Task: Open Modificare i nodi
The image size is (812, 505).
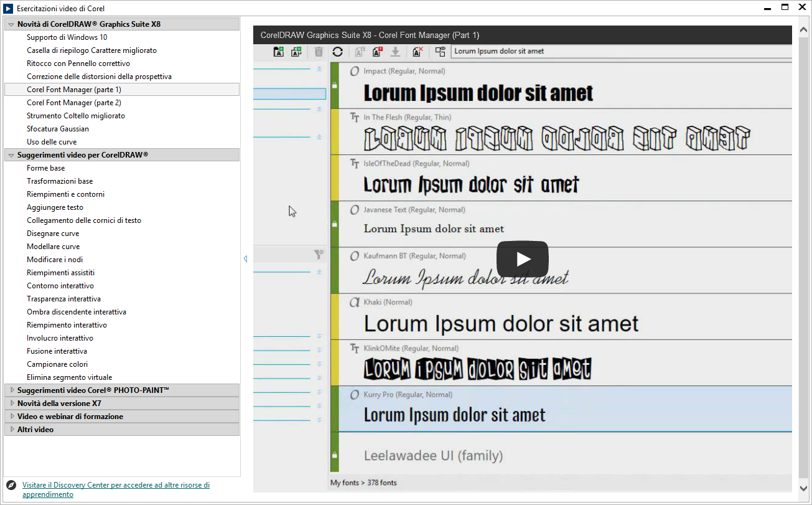Action: [x=55, y=260]
